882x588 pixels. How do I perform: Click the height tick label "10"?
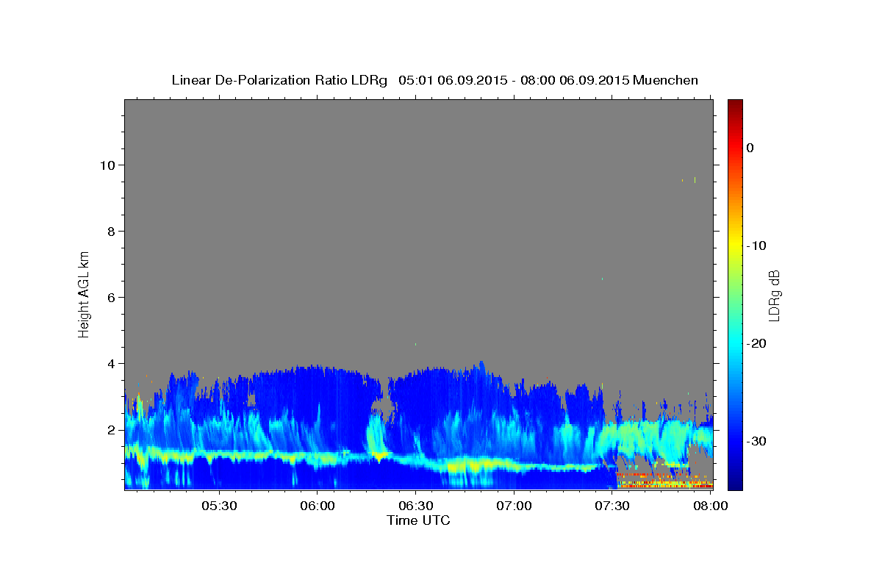109,165
